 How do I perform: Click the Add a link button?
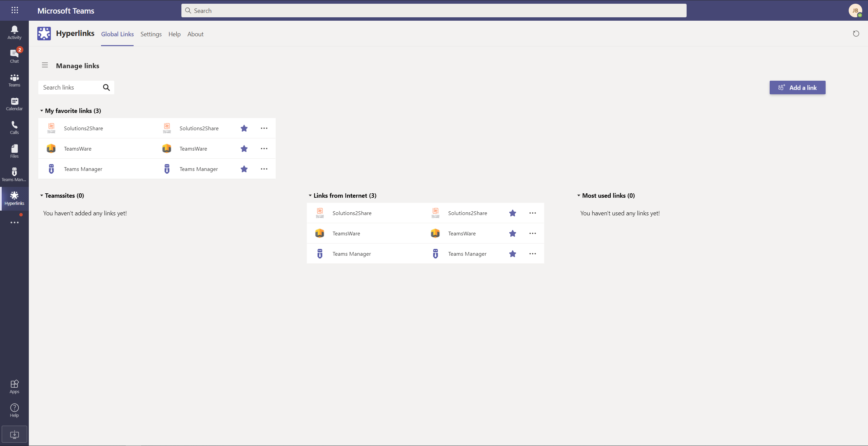pyautogui.click(x=797, y=88)
